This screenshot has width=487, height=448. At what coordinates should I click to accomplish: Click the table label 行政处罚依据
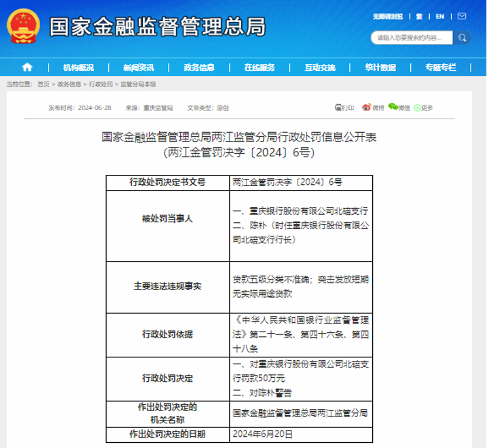tap(167, 334)
